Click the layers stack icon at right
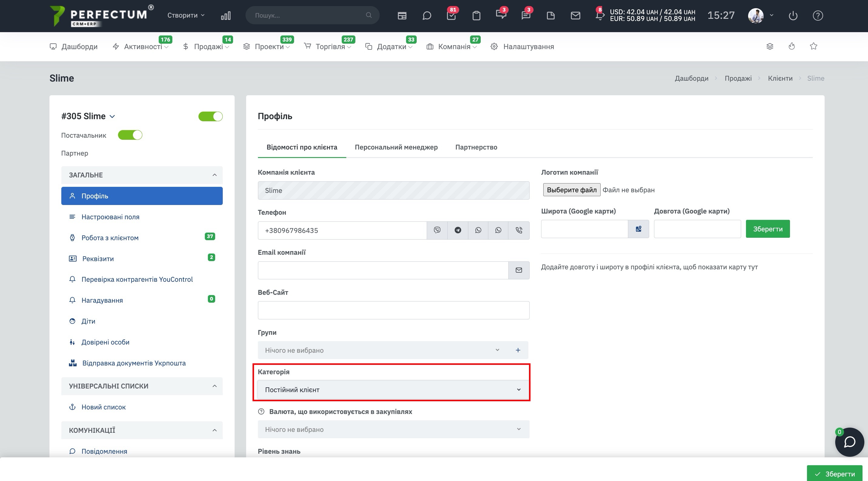Screen dimensions: 868x481 pos(770,46)
